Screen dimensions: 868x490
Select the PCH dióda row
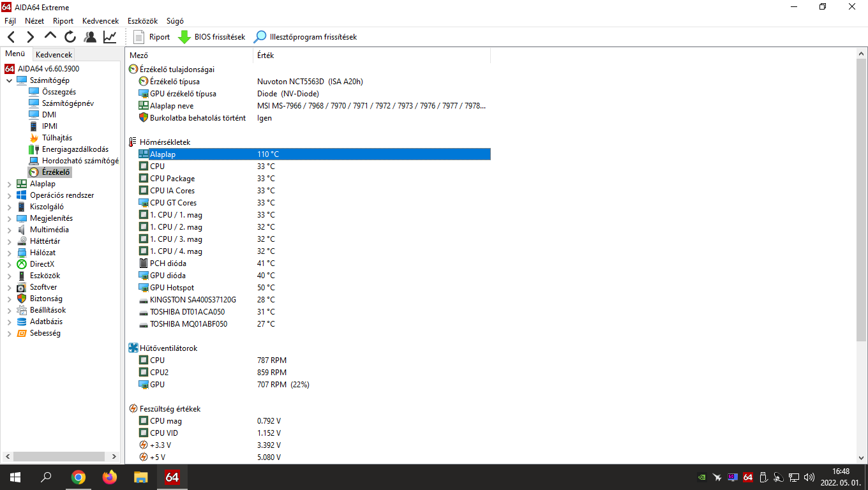coord(314,263)
